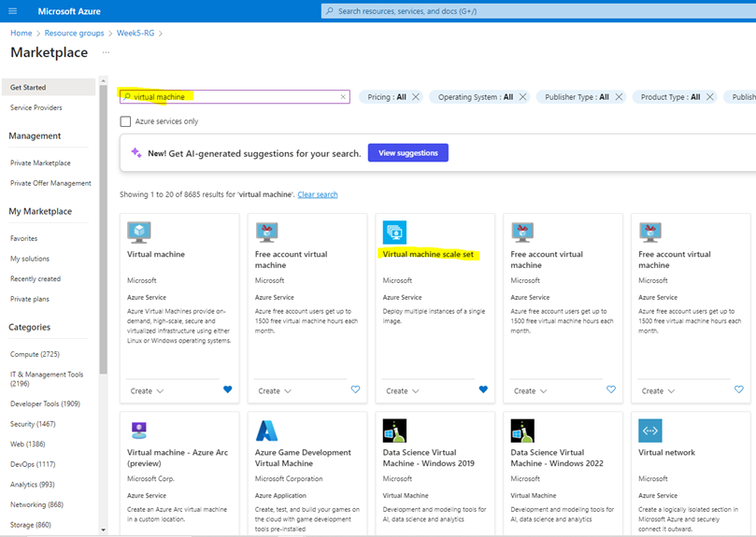Open Private plans
This screenshot has height=537, width=756.
[x=30, y=299]
